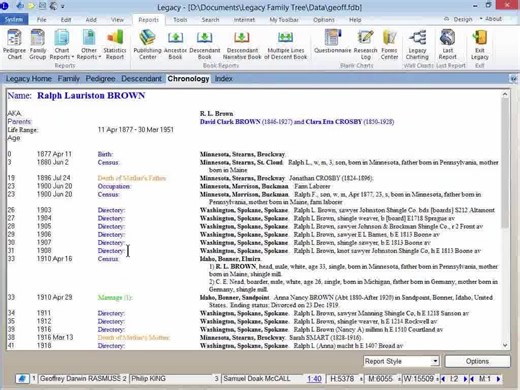This screenshot has width=520, height=390.
Task: Open the Search ribbon tab
Action: click(x=210, y=20)
